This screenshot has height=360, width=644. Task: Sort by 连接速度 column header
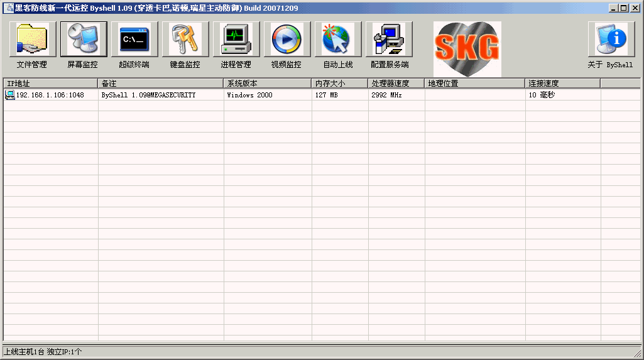pos(562,83)
